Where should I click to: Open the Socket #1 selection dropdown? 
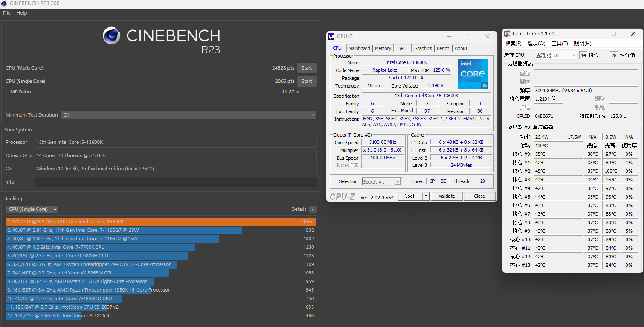coord(381,182)
